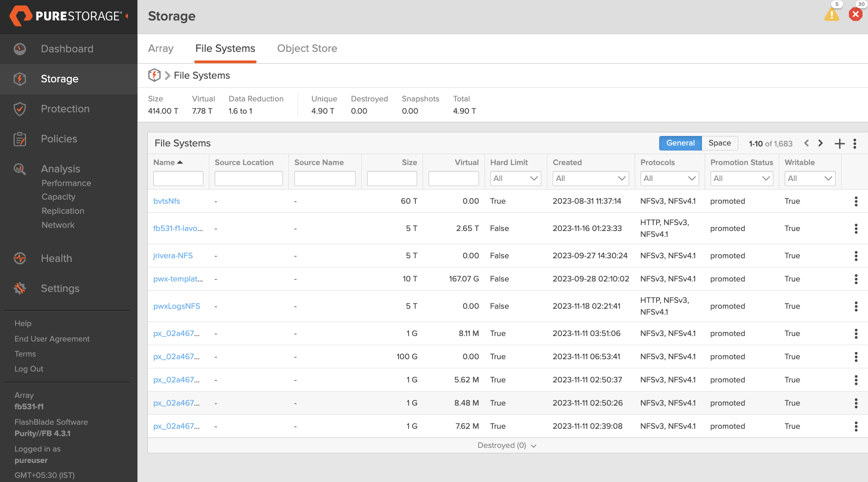Click the yellow warning alerts icon

click(832, 15)
